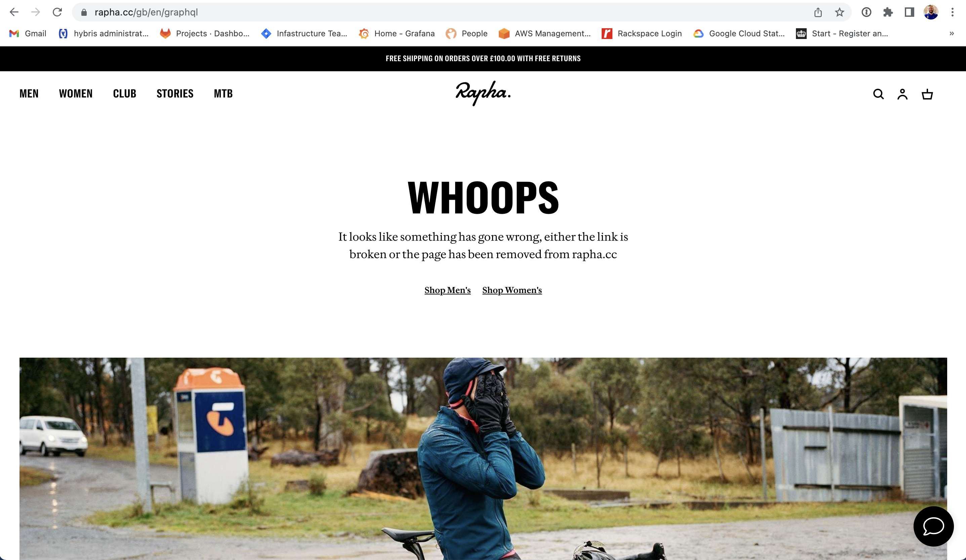Screen dimensions: 966x560
Task: Open the STORIES navigation menu
Action: click(175, 93)
